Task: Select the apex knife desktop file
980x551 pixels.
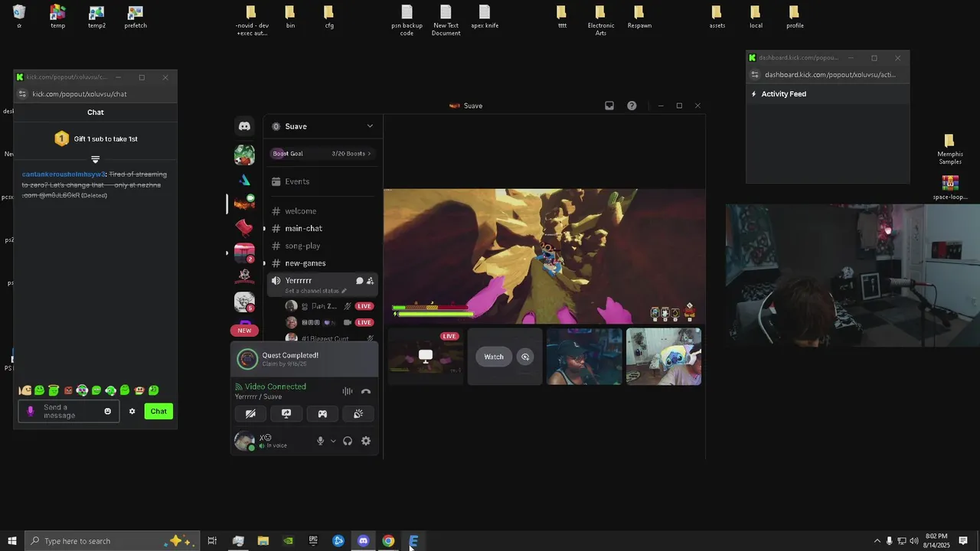Action: coord(484,17)
